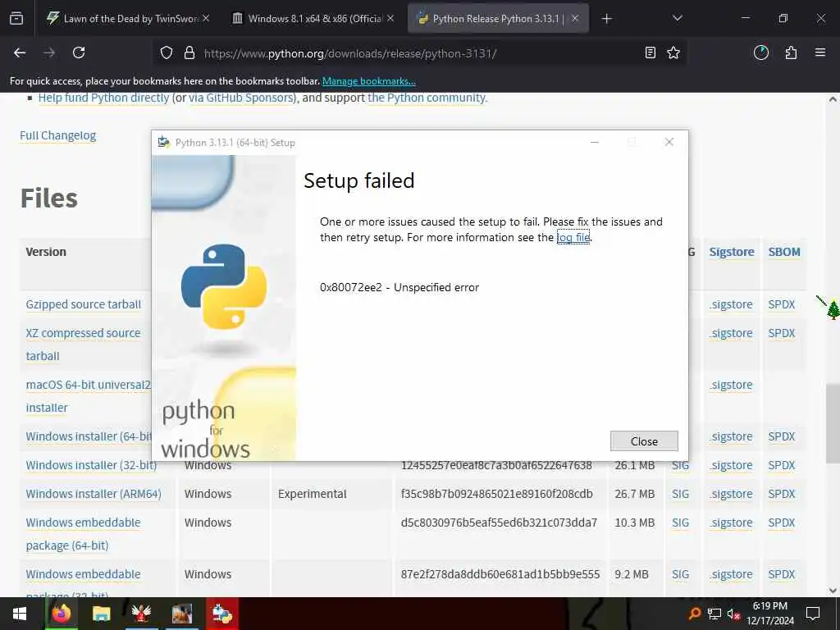Close the Python Release tab
The width and height of the screenshot is (840, 630).
pyautogui.click(x=575, y=18)
